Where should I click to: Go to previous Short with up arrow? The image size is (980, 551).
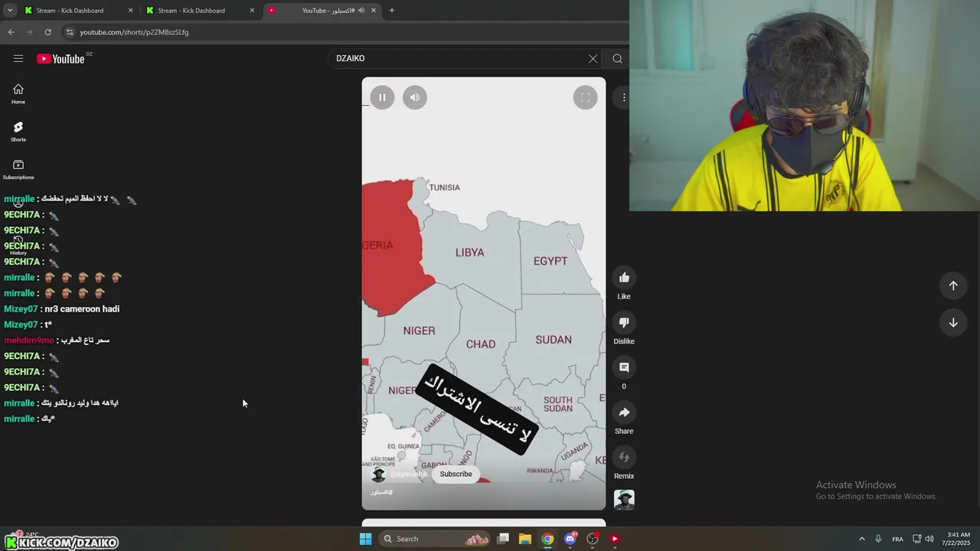[953, 285]
